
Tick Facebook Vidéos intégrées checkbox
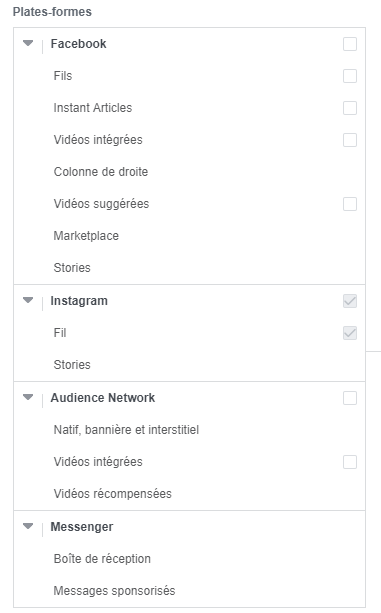coord(350,140)
